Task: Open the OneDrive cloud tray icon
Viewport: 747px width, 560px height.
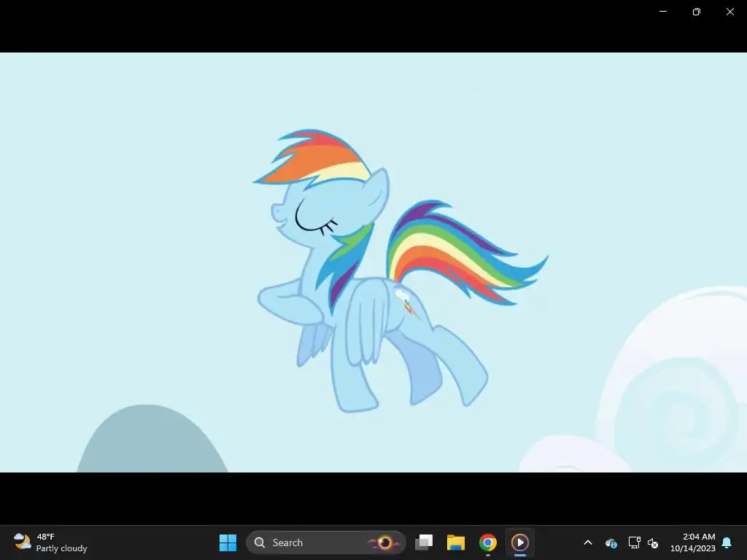Action: point(611,542)
